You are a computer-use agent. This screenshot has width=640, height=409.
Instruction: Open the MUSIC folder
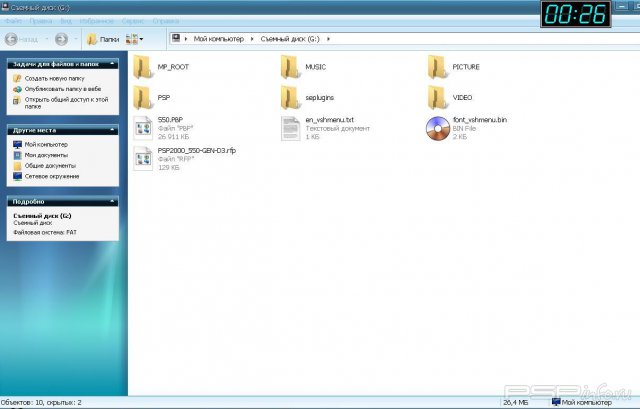click(x=292, y=67)
